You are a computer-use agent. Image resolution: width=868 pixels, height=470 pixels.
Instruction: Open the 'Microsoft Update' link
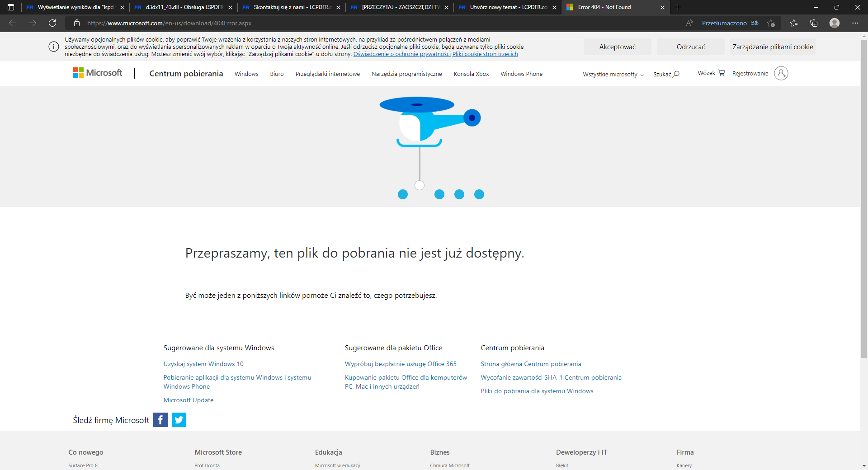pos(189,400)
